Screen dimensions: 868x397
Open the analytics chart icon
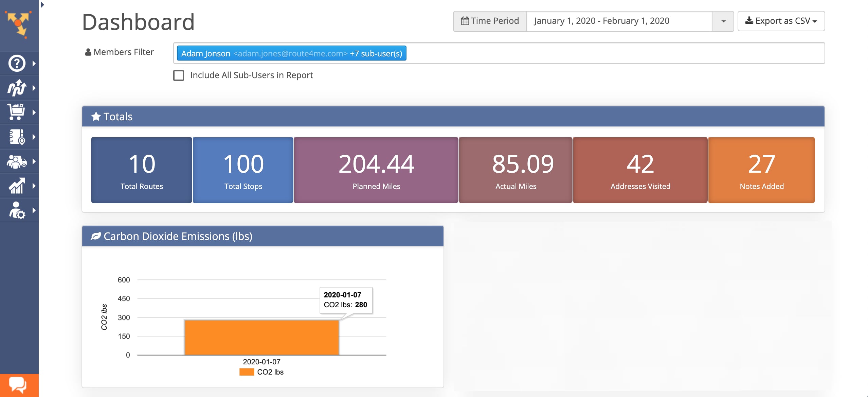[17, 186]
